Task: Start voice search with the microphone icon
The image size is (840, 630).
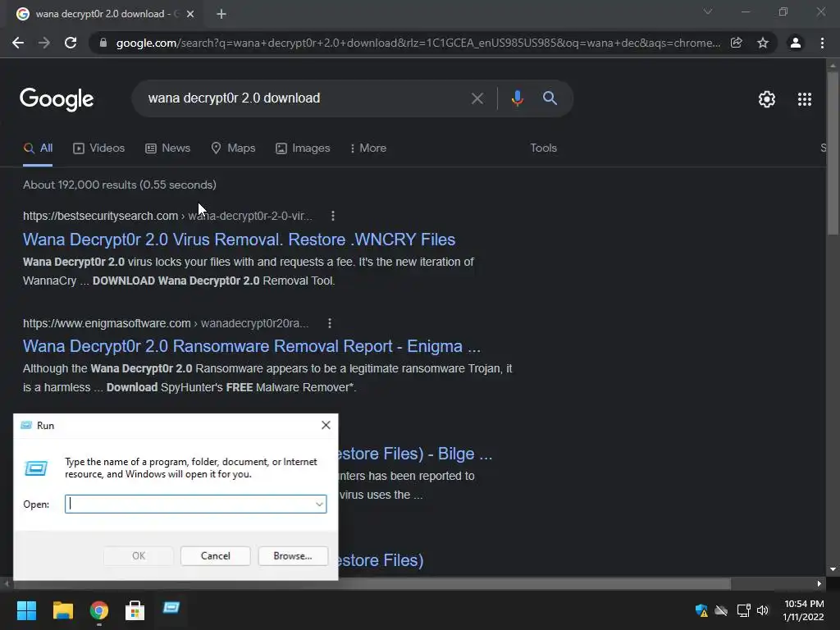Action: tap(517, 98)
